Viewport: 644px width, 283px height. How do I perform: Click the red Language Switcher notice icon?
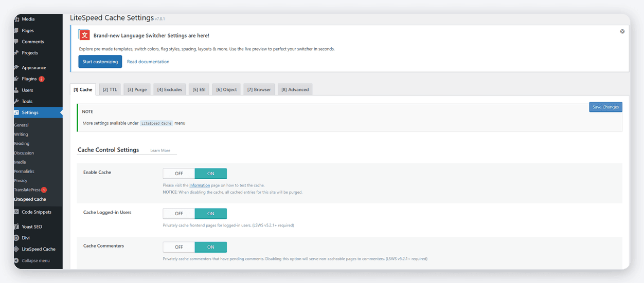[x=84, y=35]
